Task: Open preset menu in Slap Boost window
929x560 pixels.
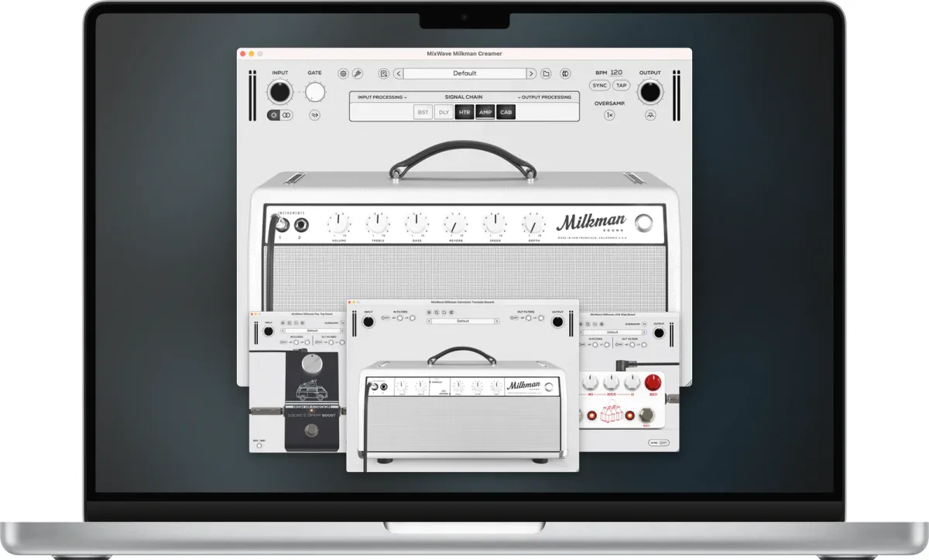Action: [612, 331]
